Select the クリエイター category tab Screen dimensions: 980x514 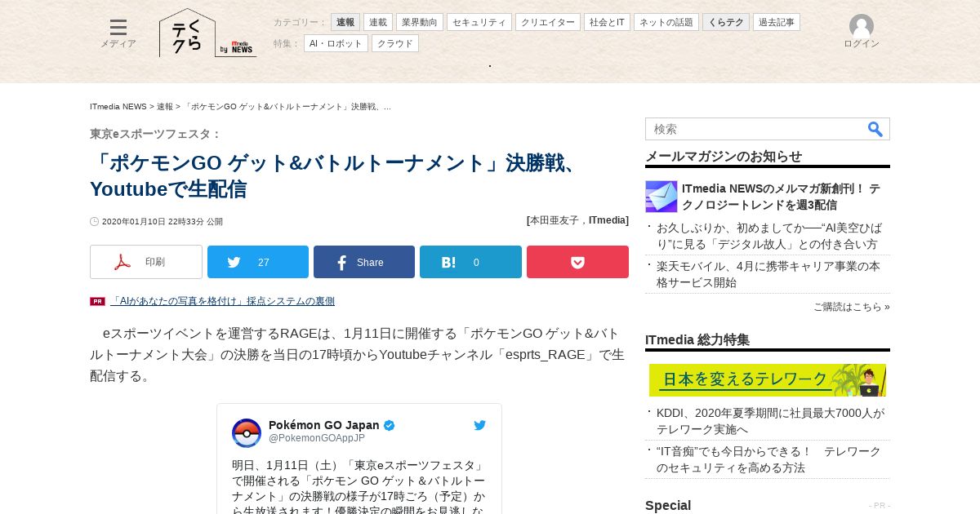(x=548, y=22)
